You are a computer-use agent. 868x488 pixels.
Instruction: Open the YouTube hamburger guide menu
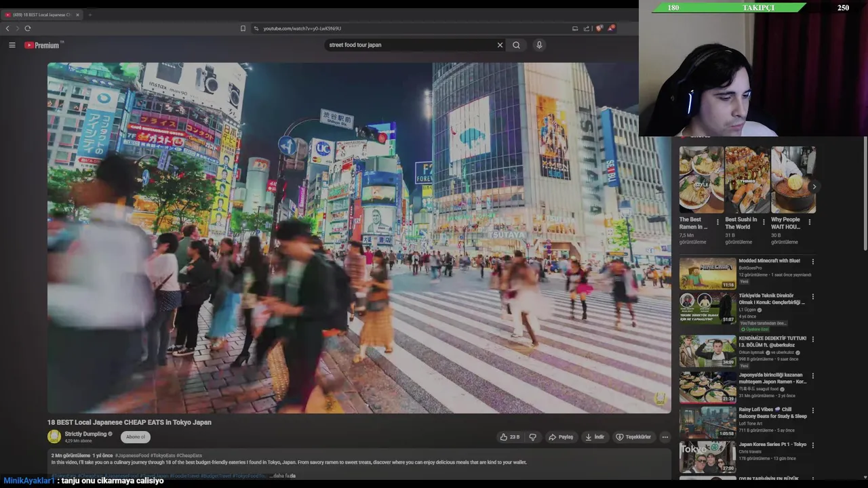(x=12, y=45)
